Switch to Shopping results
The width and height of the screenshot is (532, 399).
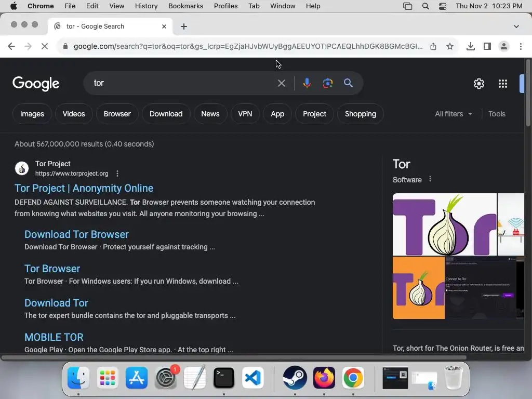point(361,114)
